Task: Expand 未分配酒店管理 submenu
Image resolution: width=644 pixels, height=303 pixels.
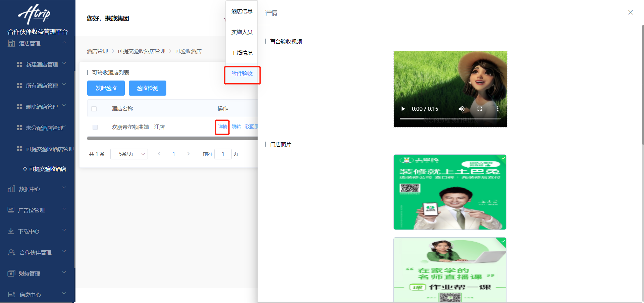Action: click(x=64, y=127)
